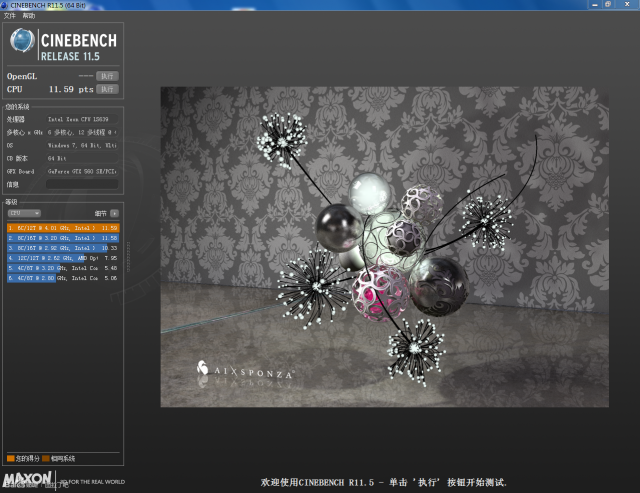Screen dimensions: 640x493
Task: Select ranking row 4 AMD Opteron 7.95
Action: 63,258
